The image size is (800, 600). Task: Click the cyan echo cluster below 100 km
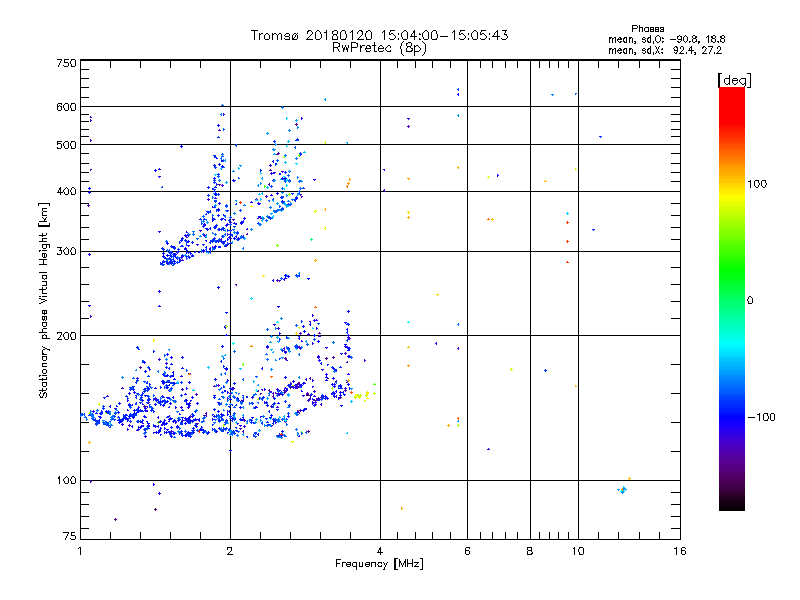[622, 490]
